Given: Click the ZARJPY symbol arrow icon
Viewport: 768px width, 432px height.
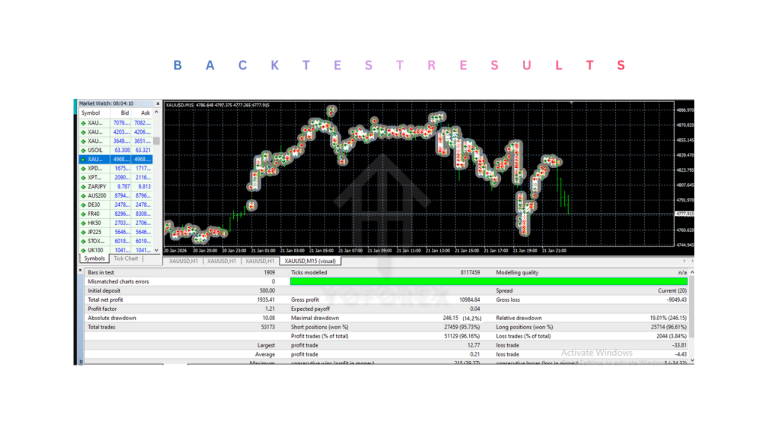Looking at the screenshot, I should [x=83, y=187].
